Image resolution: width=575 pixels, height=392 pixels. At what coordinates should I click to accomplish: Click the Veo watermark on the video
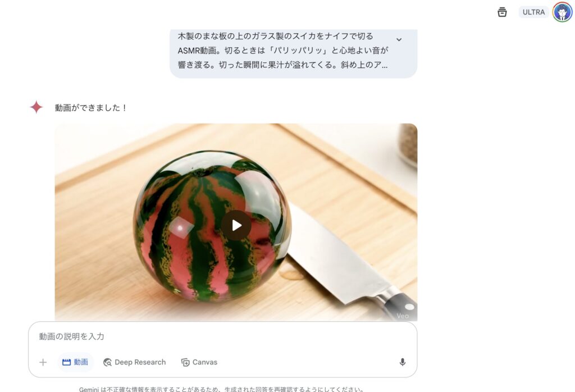[x=403, y=316]
